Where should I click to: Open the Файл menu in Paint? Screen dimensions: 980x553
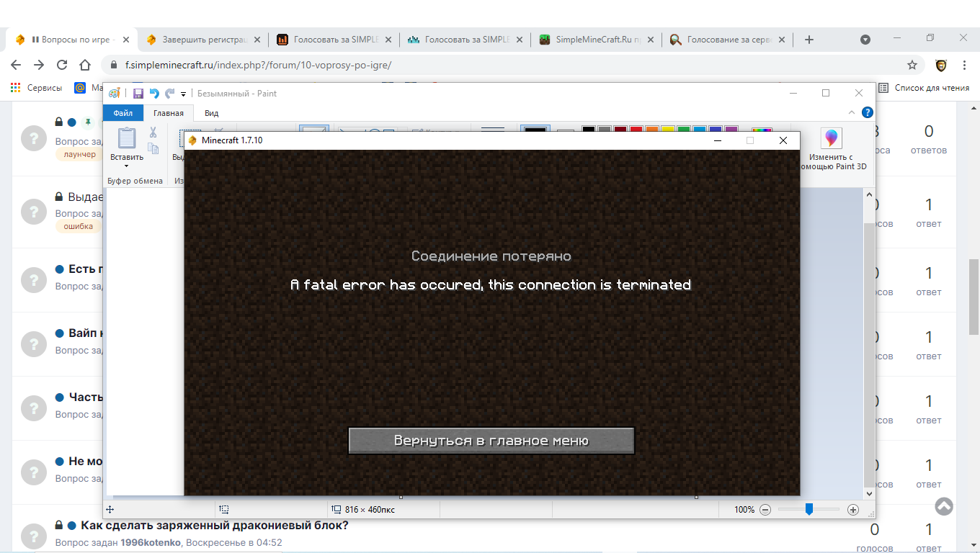click(122, 113)
